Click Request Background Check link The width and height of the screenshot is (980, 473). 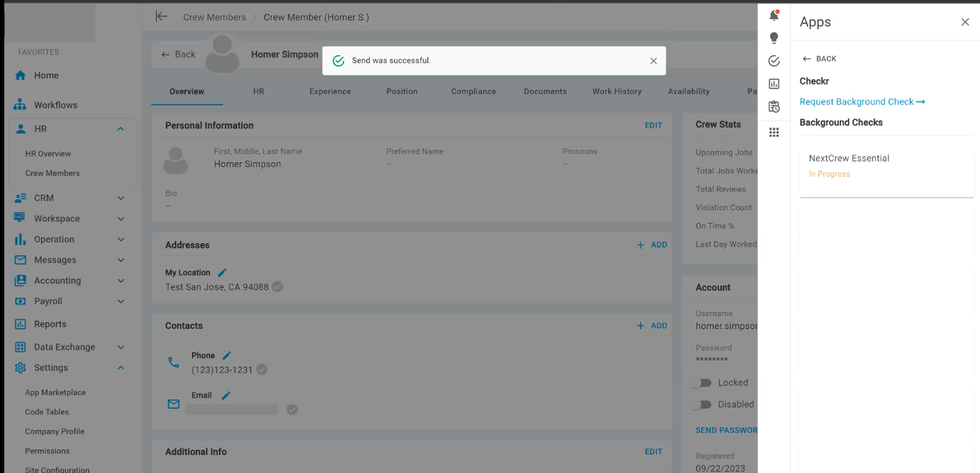tap(862, 102)
